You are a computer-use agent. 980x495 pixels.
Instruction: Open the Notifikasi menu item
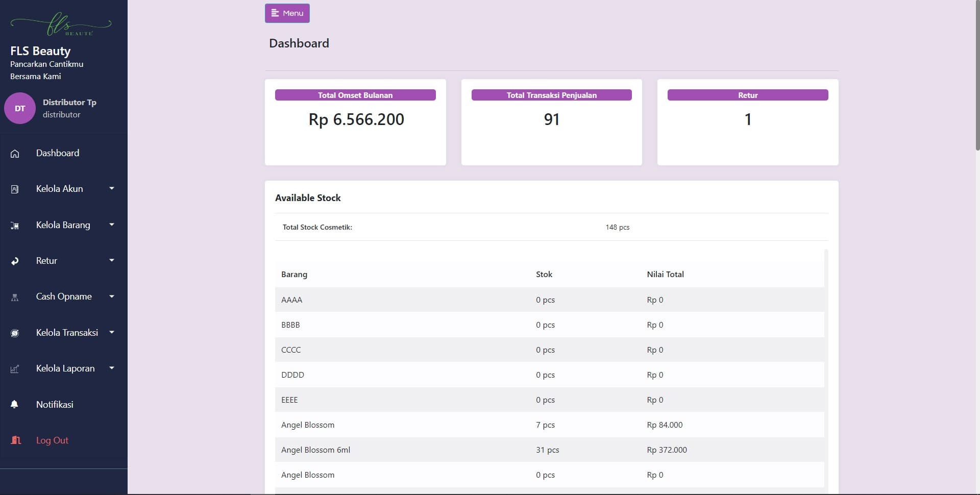[x=55, y=405]
